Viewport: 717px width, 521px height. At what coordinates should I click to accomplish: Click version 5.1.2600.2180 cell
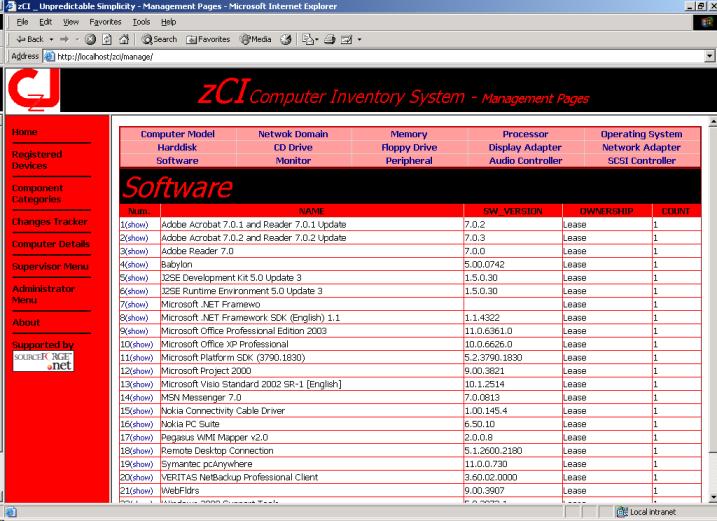point(513,451)
